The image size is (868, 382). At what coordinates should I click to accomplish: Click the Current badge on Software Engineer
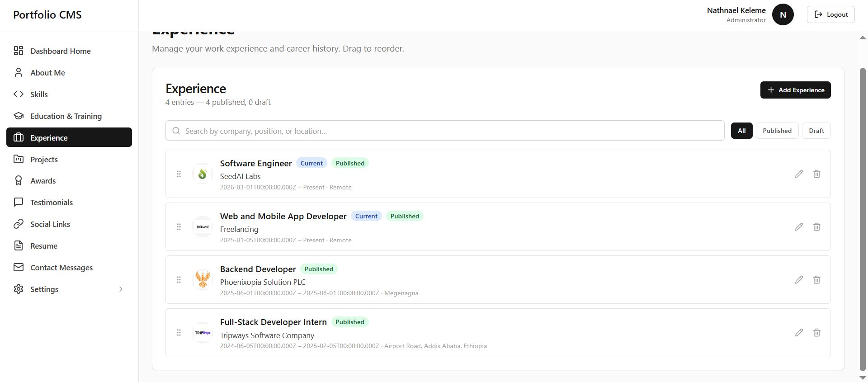coord(311,163)
